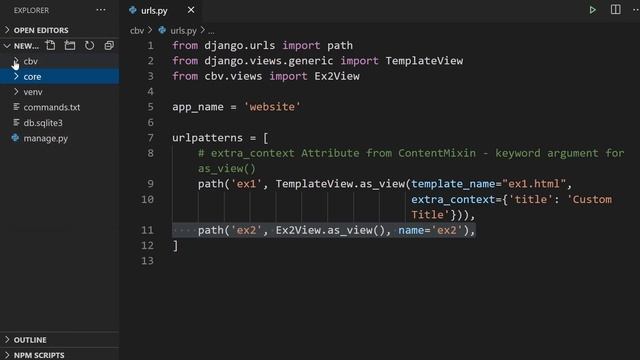Click TemplateView import on line 2
The width and height of the screenshot is (640, 360).
coord(424,61)
